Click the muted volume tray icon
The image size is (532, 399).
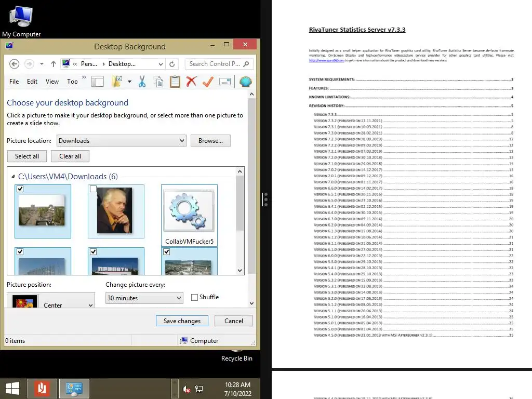(187, 389)
